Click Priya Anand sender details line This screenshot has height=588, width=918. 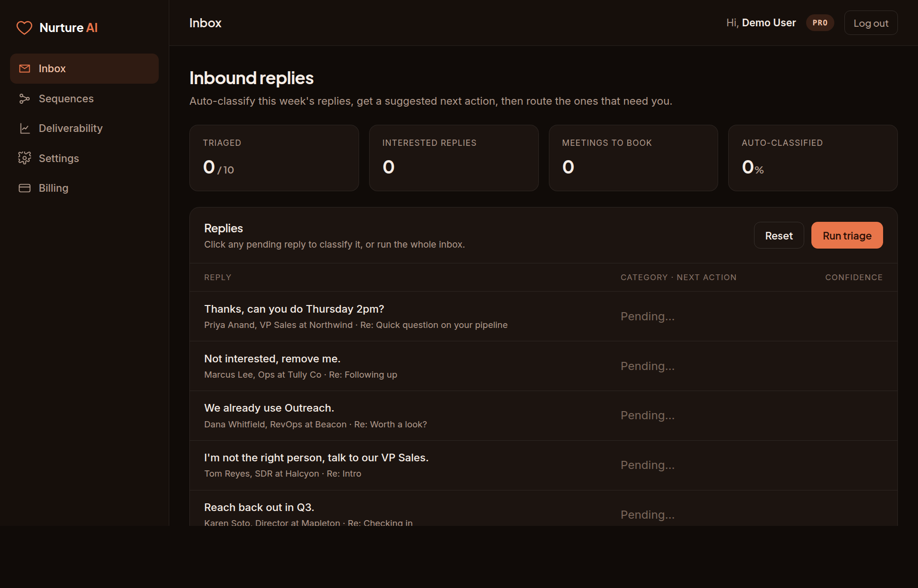(x=356, y=325)
